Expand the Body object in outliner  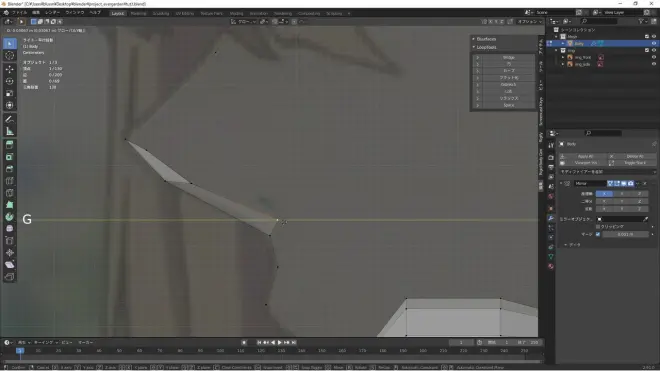point(563,43)
